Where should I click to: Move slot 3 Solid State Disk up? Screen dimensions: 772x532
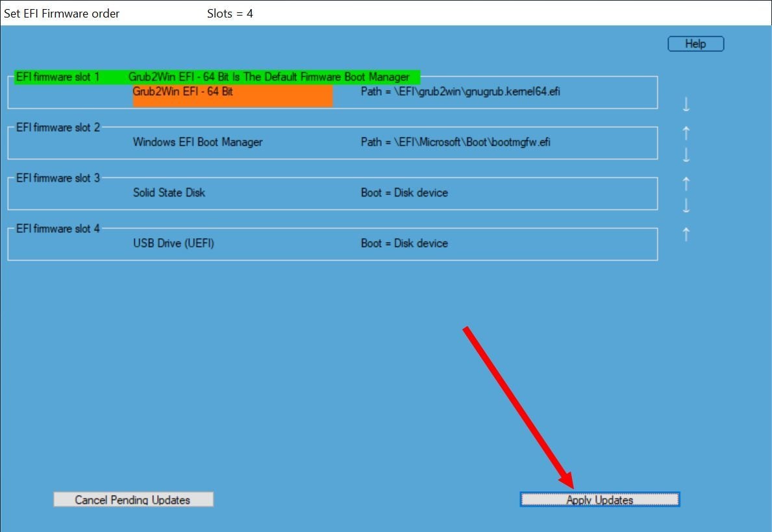pyautogui.click(x=686, y=184)
